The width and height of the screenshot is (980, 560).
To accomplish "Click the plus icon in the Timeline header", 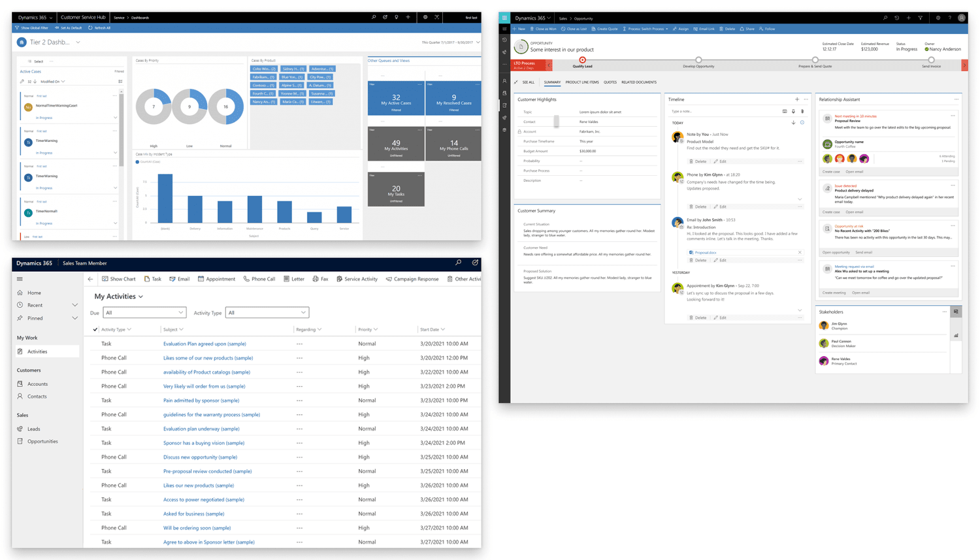I will [x=797, y=99].
